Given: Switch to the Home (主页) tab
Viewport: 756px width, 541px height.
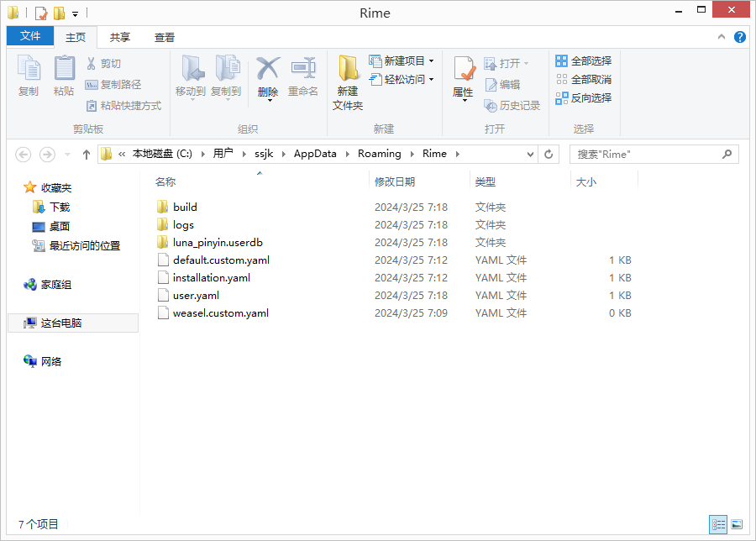Looking at the screenshot, I should coord(76,37).
